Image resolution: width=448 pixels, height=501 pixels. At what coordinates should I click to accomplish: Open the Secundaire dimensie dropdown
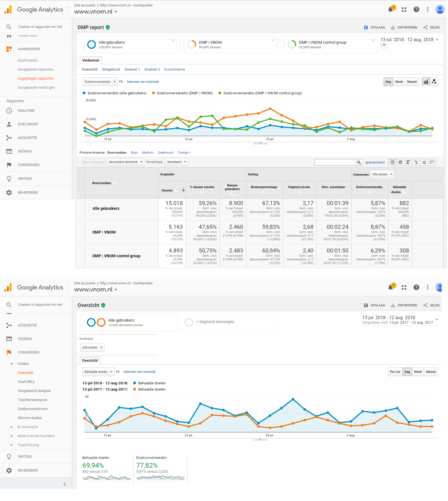(126, 162)
